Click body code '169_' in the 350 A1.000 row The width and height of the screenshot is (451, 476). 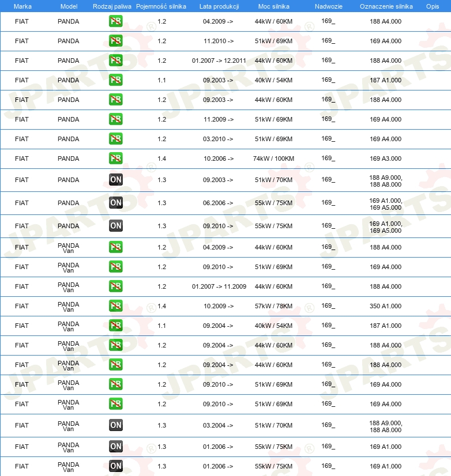coord(328,305)
